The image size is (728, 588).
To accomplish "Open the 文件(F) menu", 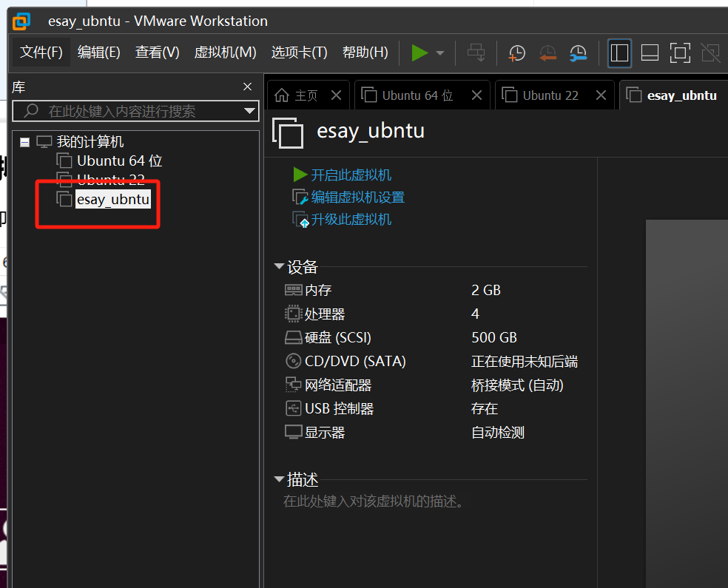I will [x=41, y=53].
